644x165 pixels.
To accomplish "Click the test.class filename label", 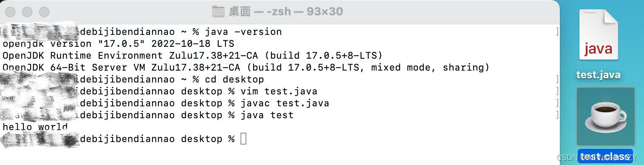I will (x=605, y=156).
